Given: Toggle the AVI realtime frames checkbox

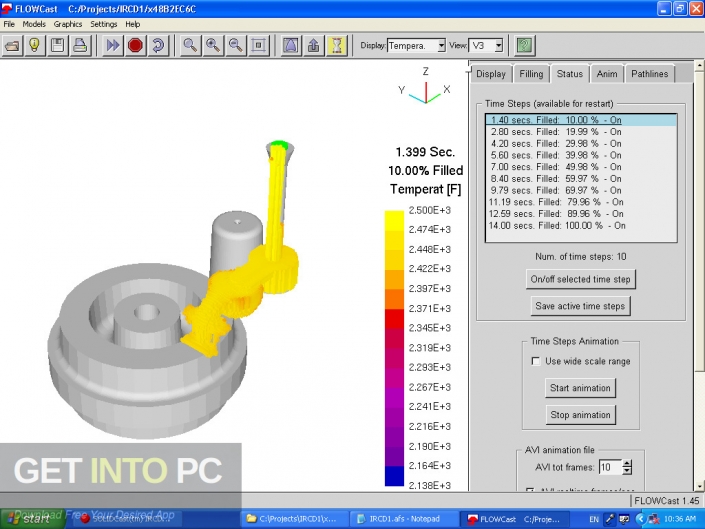Looking at the screenshot, I should 531,492.
